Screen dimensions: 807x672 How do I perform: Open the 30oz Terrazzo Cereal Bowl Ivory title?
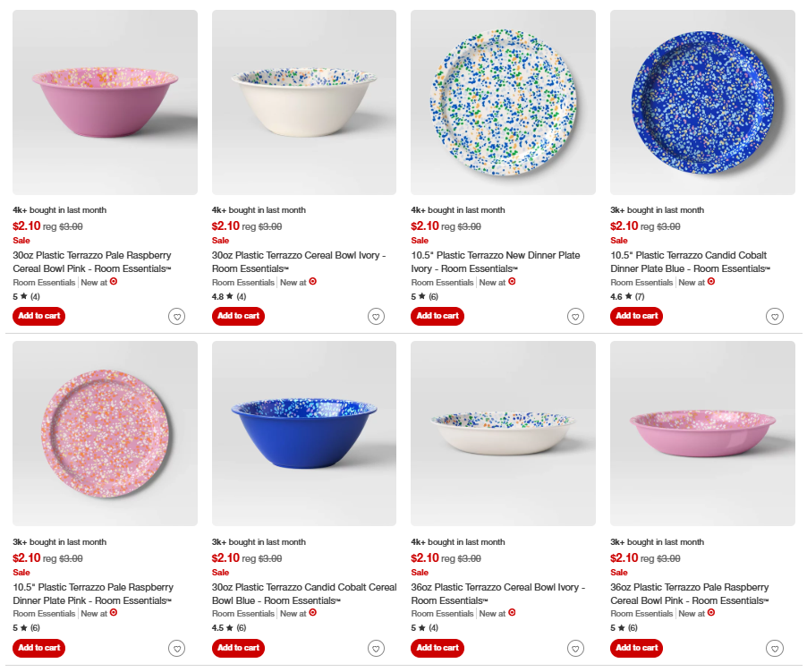(298, 261)
